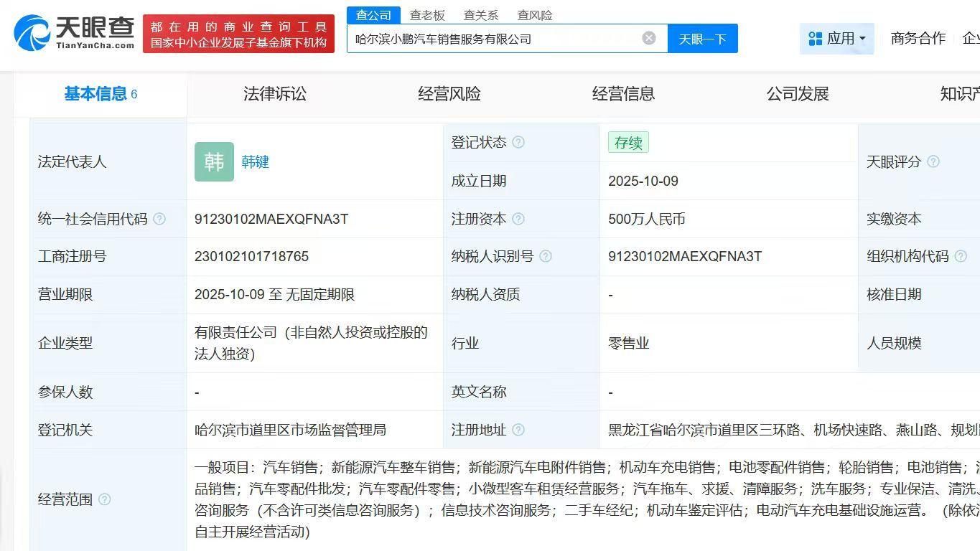Viewport: 980px width, 551px height.
Task: Click the help icon beside 登记状态
Action: [518, 142]
